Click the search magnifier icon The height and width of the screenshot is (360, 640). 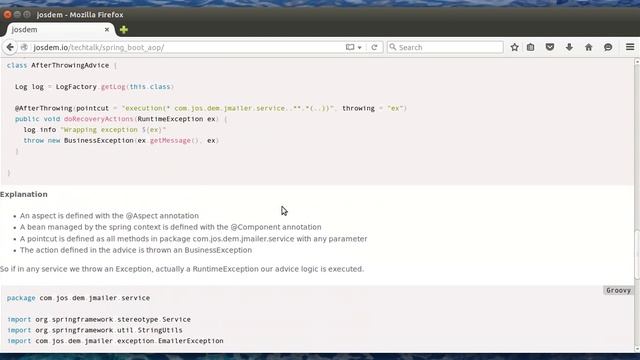tap(393, 47)
